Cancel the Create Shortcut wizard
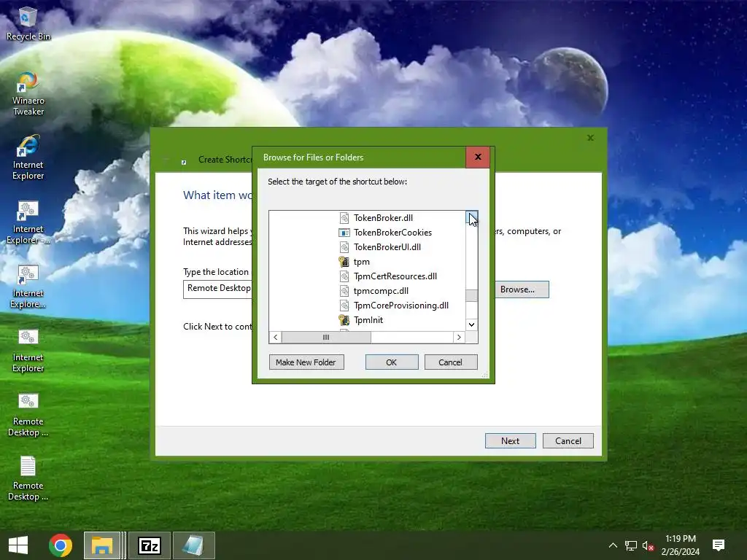The image size is (747, 560). [x=568, y=441]
